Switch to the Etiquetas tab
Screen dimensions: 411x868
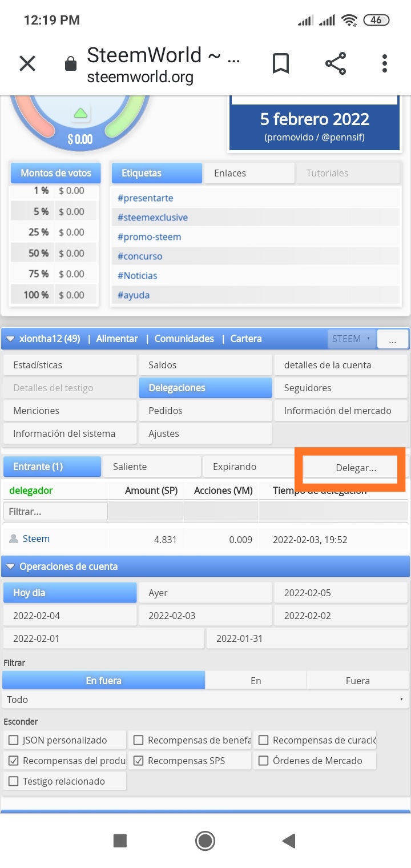point(156,173)
